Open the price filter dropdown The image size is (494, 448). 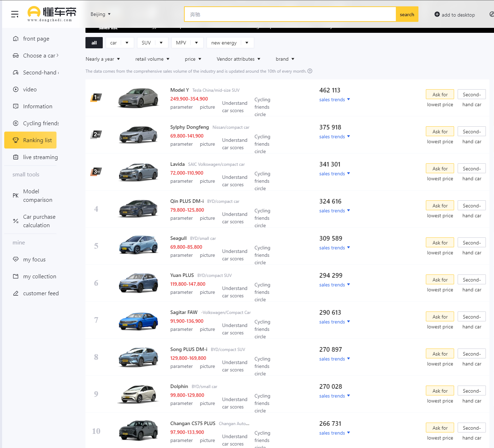193,59
